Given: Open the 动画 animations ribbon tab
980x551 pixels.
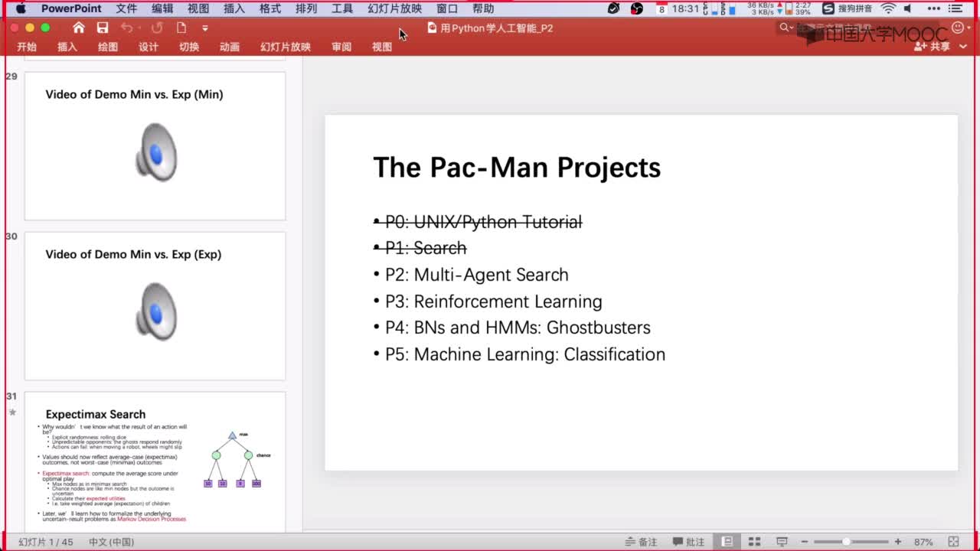Looking at the screenshot, I should [230, 47].
